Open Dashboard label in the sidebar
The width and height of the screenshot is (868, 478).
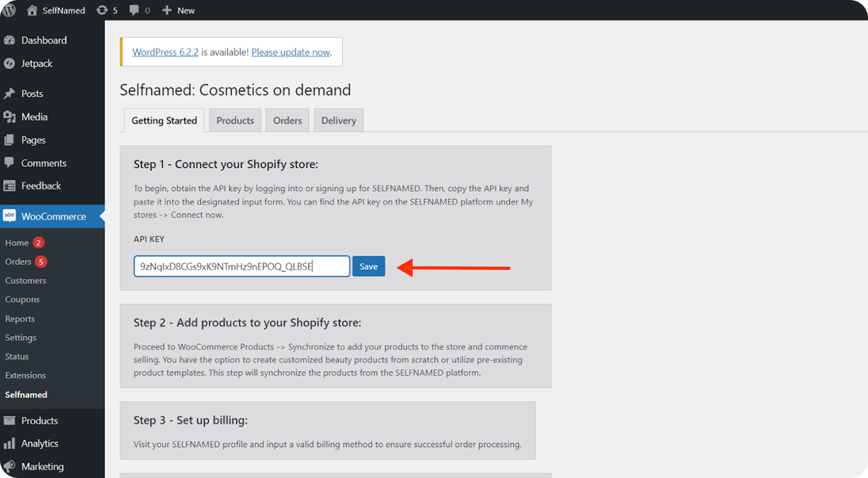point(44,40)
